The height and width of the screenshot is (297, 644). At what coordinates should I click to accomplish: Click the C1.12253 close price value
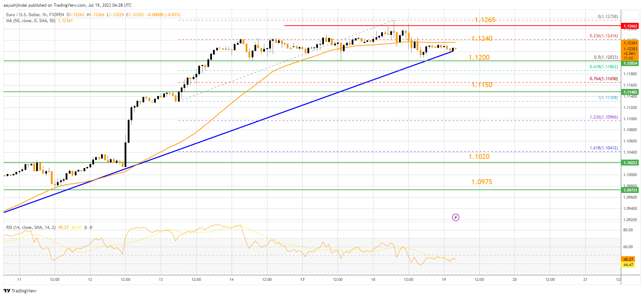(135, 15)
